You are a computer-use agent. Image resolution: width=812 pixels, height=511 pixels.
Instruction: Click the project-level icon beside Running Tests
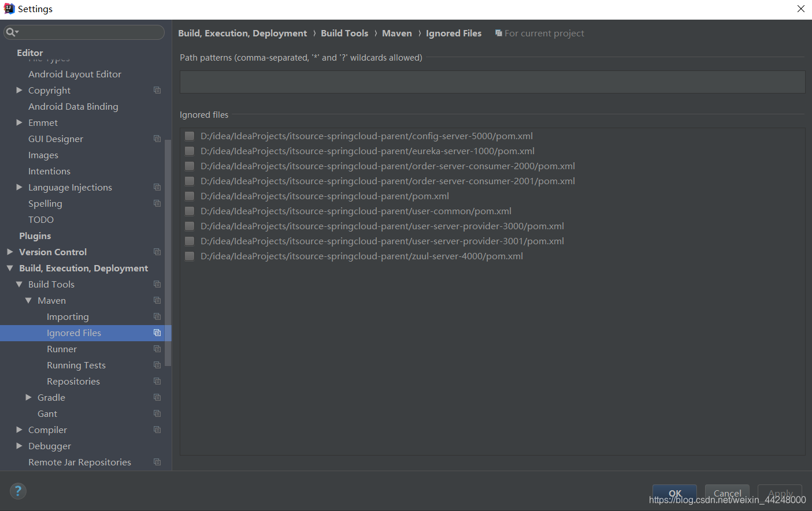coord(157,365)
